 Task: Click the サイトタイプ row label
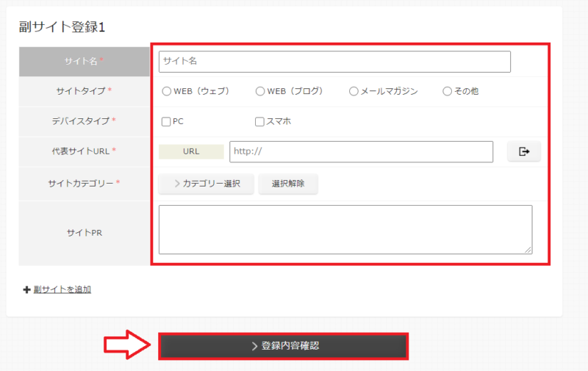pos(84,91)
